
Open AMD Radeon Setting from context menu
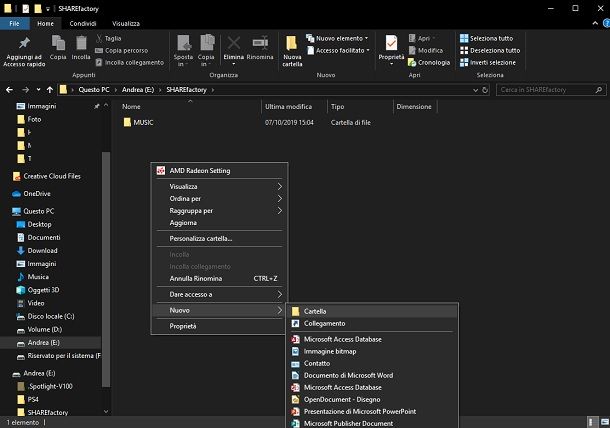pyautogui.click(x=219, y=170)
